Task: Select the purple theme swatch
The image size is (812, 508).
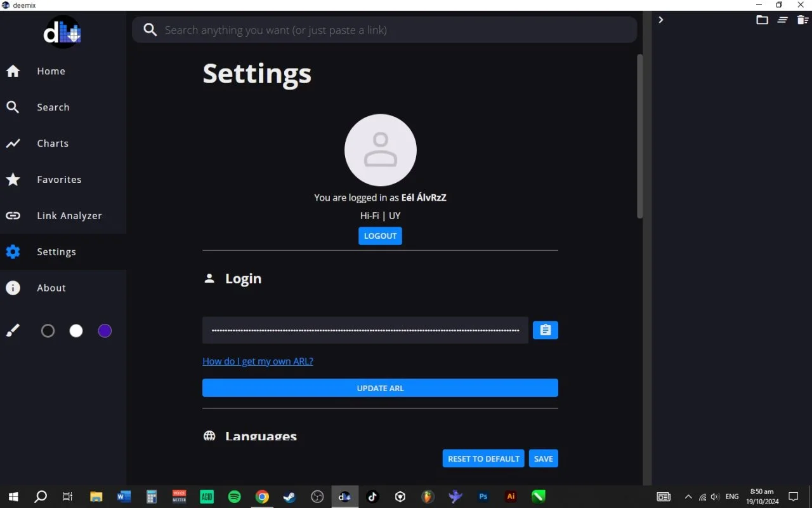Action: 105,331
